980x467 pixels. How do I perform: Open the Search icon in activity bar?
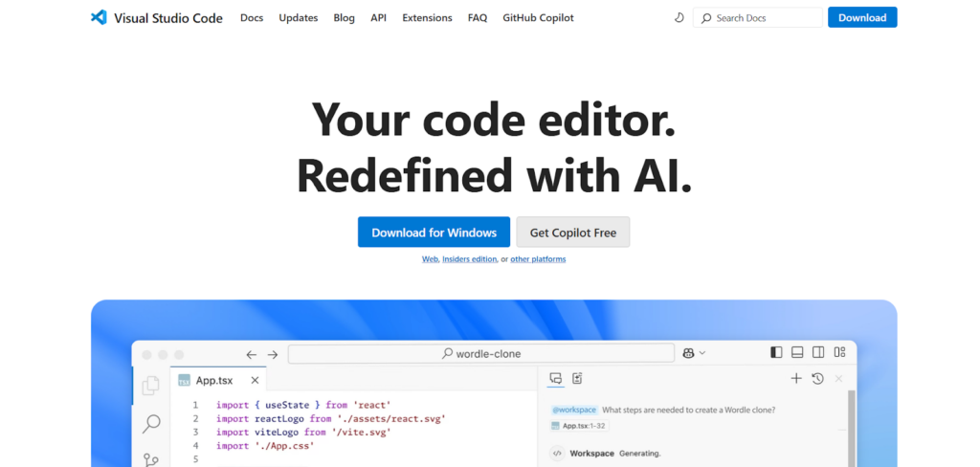point(150,424)
